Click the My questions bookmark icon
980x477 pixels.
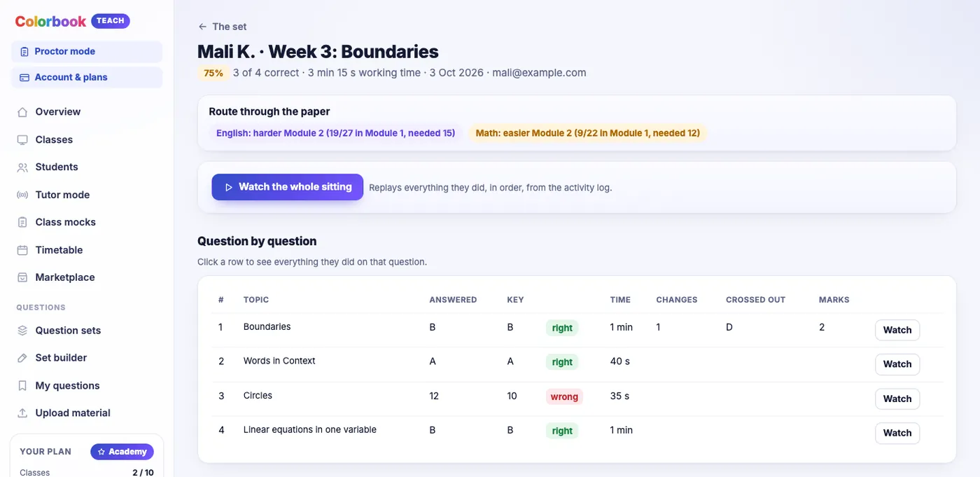(x=22, y=386)
